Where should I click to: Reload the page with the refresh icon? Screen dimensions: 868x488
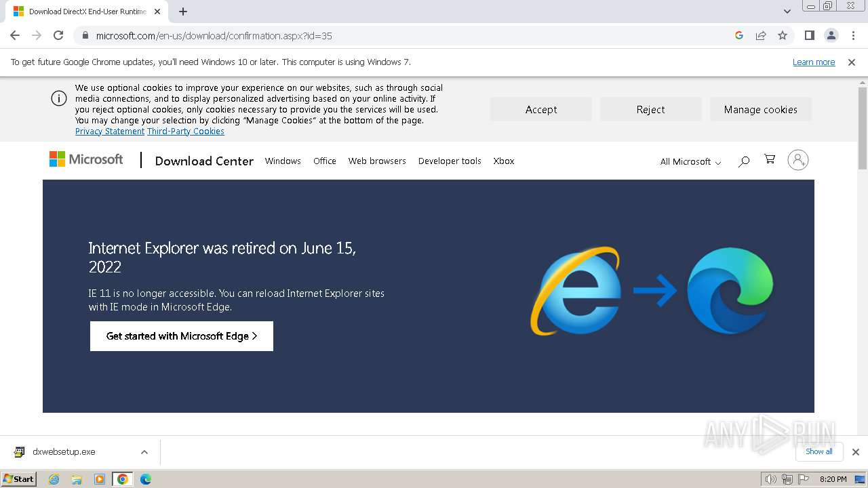tap(58, 35)
